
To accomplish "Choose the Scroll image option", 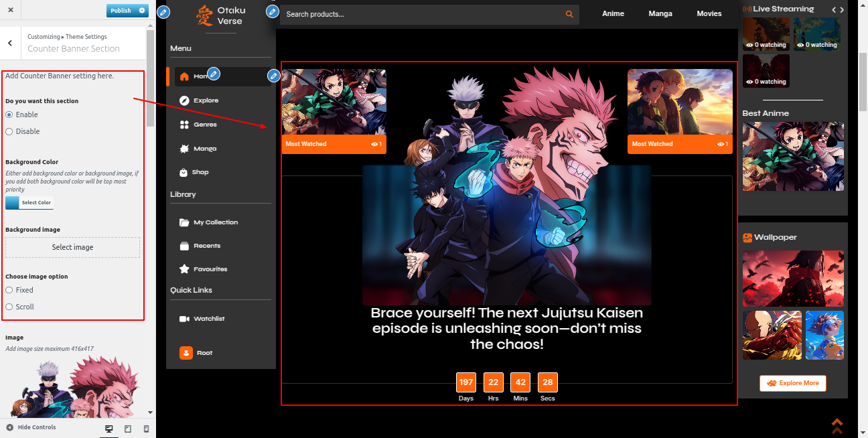I will (x=9, y=307).
